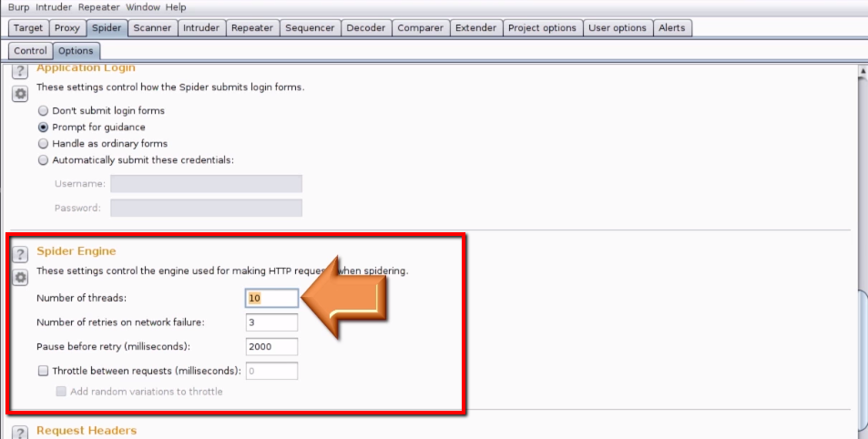Click the Password input field
Image resolution: width=868 pixels, height=439 pixels.
(207, 209)
